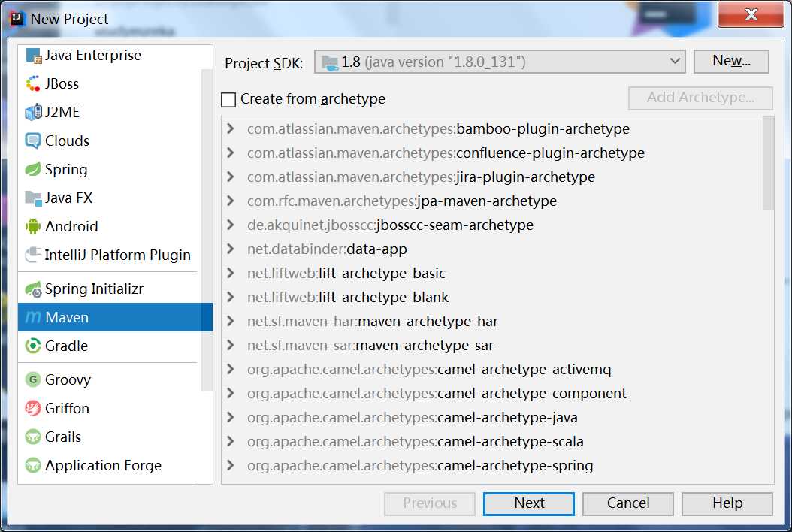This screenshot has width=792, height=532.
Task: Click the Application Forge icon
Action: pos(33,465)
